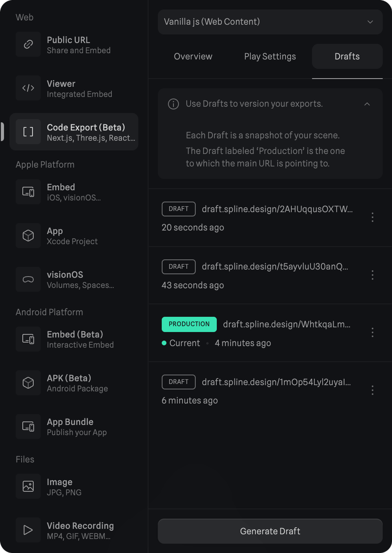
Task: Click the Video Recording play icon
Action: point(28,530)
